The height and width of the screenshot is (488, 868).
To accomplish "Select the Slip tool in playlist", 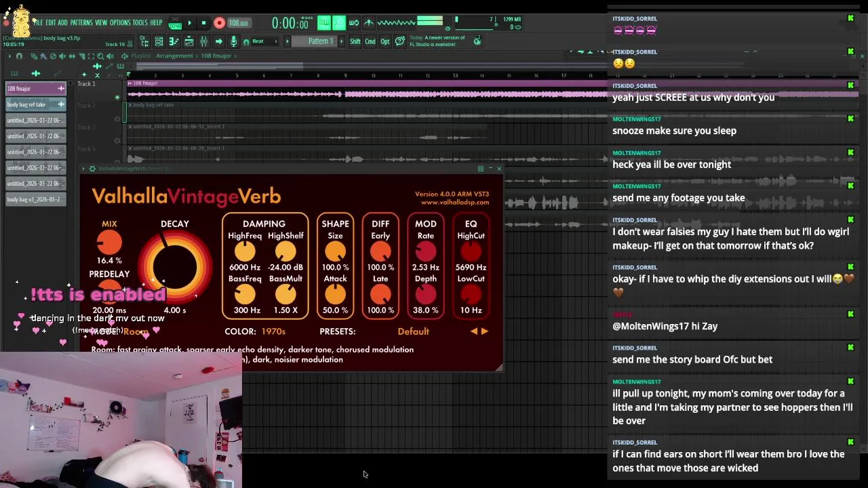I will 72,56.
